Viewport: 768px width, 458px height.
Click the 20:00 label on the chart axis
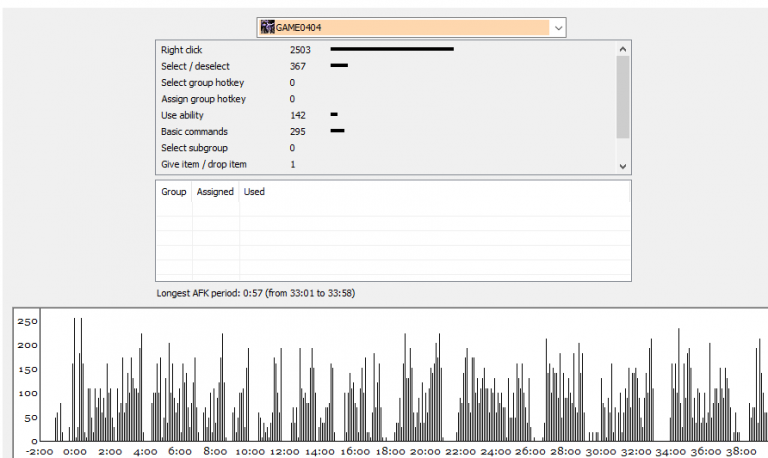pyautogui.click(x=425, y=452)
